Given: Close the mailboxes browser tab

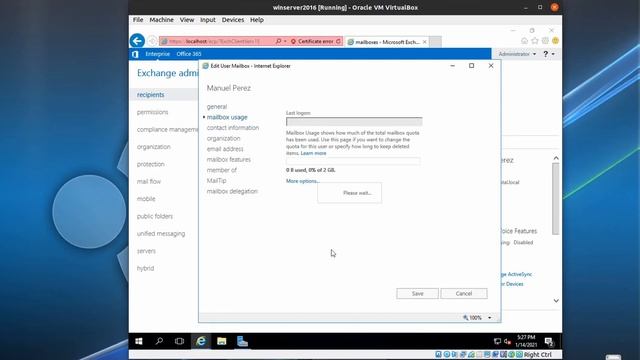Looking at the screenshot, I should [424, 42].
